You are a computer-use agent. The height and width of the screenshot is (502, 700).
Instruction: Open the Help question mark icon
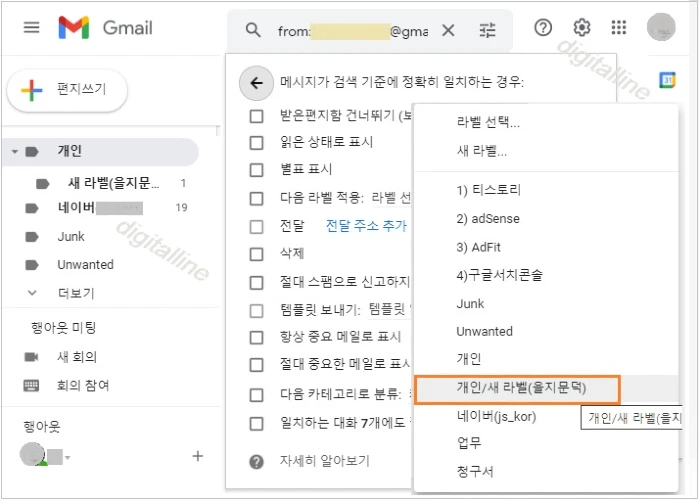pos(543,28)
